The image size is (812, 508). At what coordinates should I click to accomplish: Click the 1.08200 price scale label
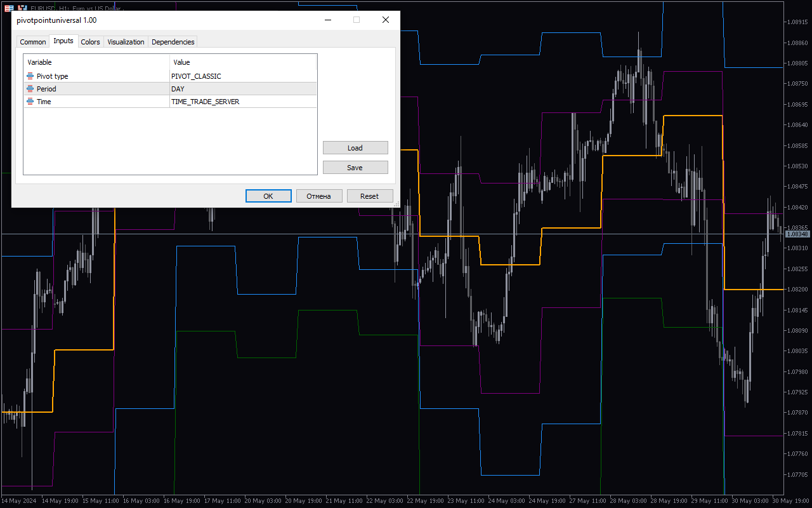click(796, 290)
